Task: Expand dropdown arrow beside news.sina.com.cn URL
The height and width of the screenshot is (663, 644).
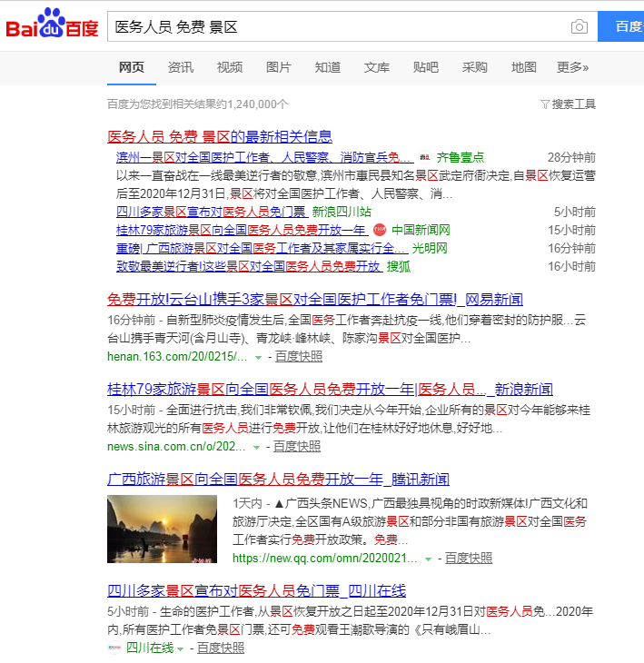Action: pyautogui.click(x=256, y=448)
